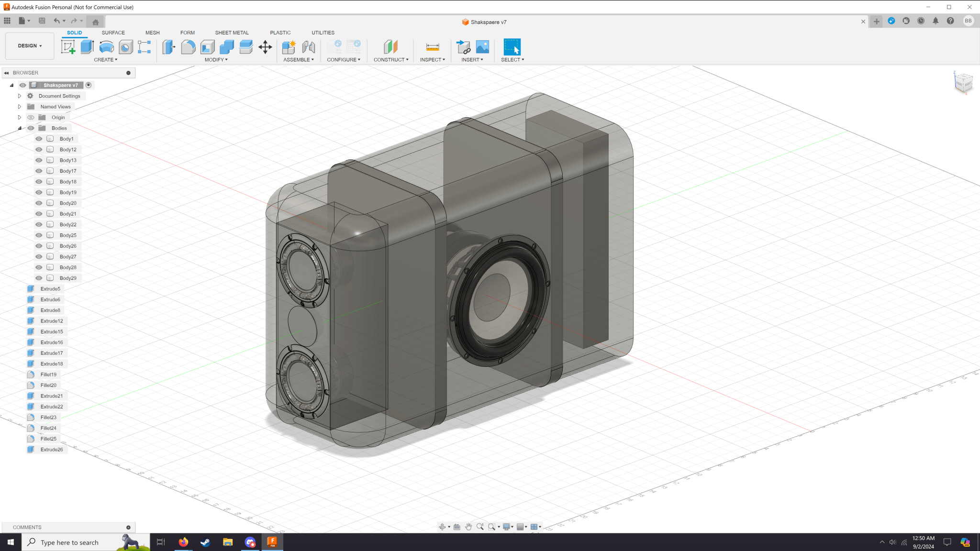
Task: Click the Insert Derive icon
Action: 463,47
